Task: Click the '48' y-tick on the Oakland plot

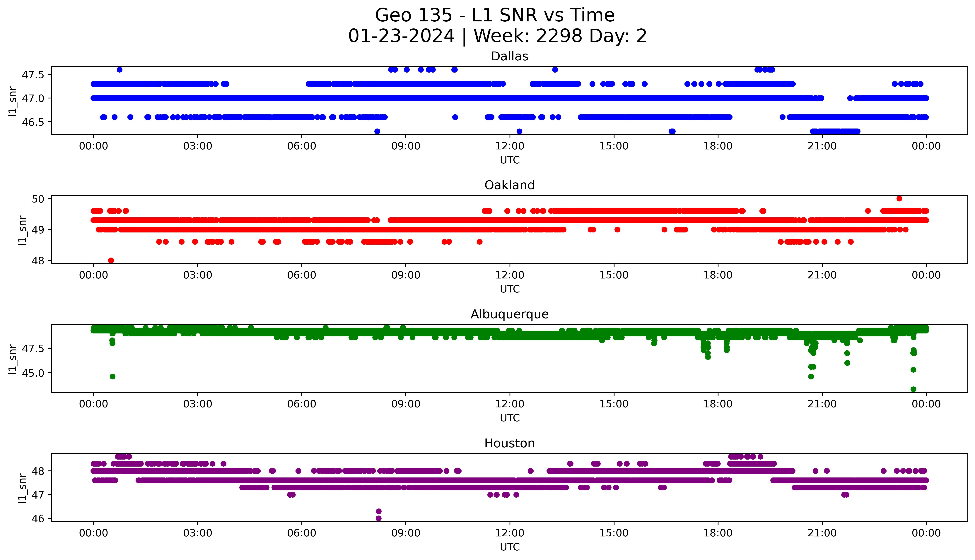Action: point(38,261)
